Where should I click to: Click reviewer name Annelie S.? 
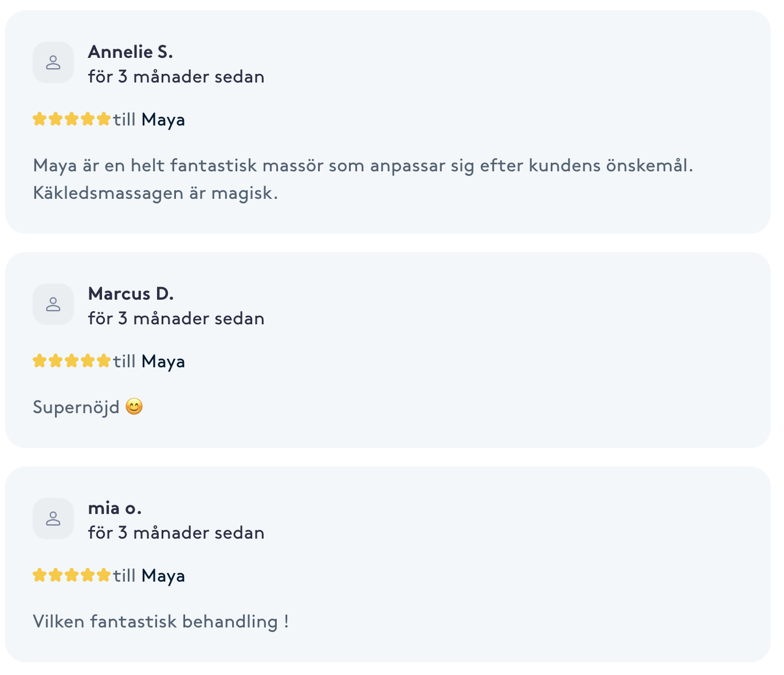click(x=131, y=52)
